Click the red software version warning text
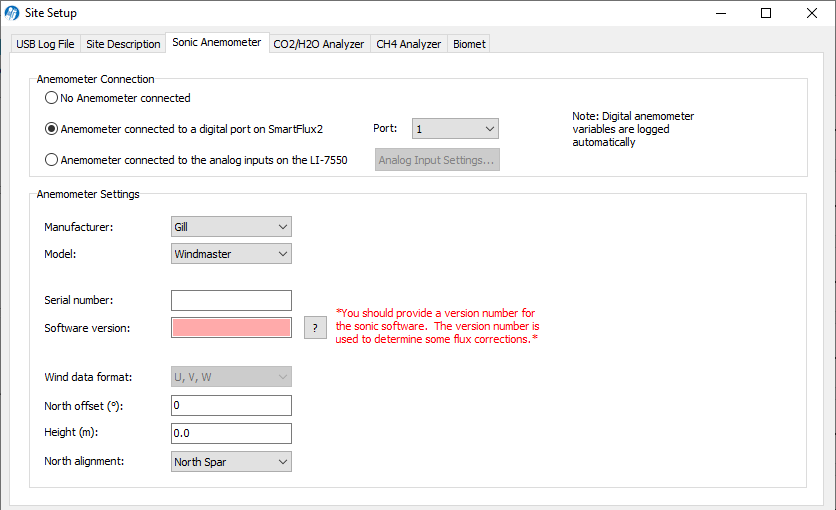This screenshot has width=836, height=510. click(437, 326)
